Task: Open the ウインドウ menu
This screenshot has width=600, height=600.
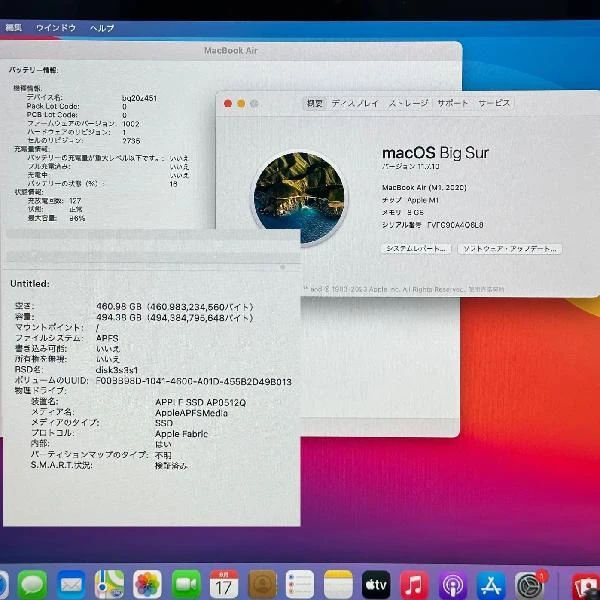Action: [56, 28]
